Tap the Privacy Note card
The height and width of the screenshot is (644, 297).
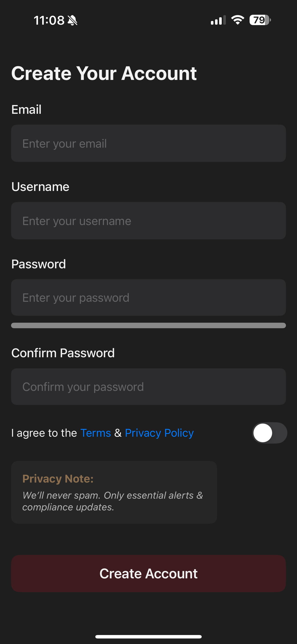point(114,492)
